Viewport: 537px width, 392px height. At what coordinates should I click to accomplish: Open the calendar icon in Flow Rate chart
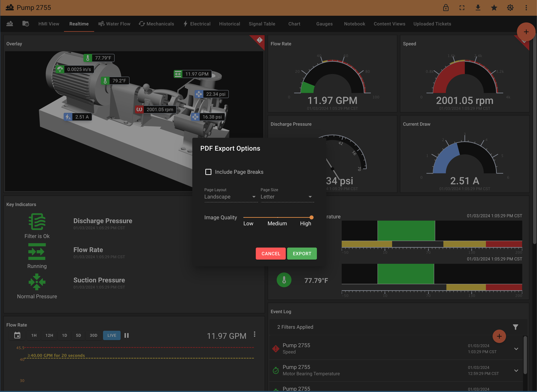pos(17,335)
